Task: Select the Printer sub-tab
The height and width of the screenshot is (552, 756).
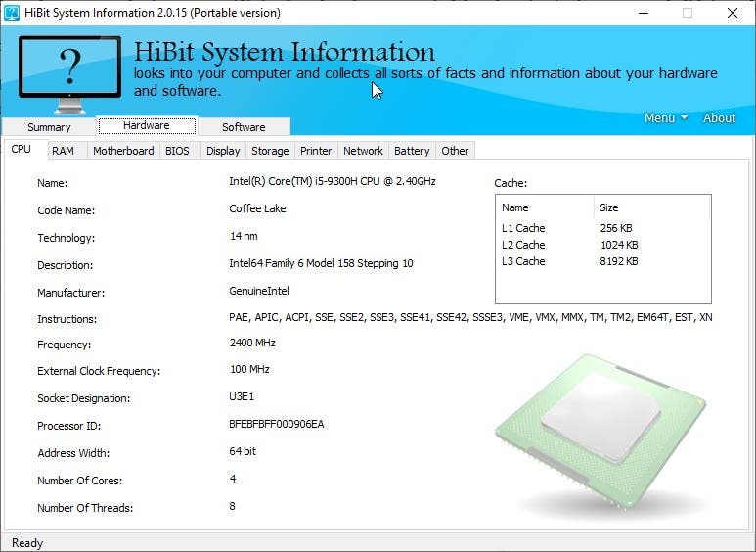Action: point(316,151)
